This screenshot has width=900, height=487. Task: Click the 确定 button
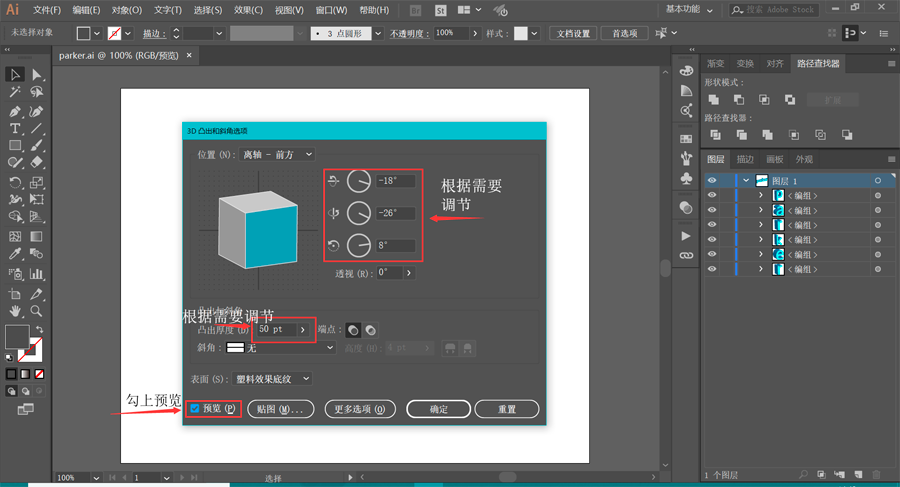pos(439,409)
